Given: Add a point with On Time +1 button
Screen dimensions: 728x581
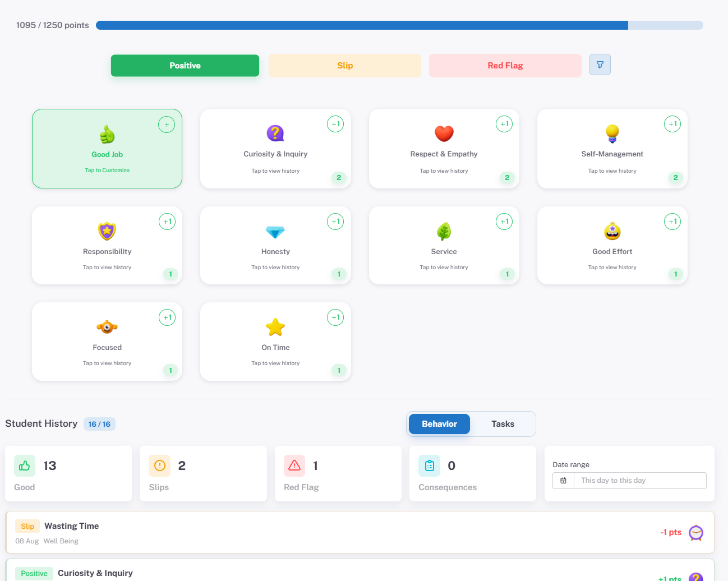Looking at the screenshot, I should pyautogui.click(x=335, y=317).
